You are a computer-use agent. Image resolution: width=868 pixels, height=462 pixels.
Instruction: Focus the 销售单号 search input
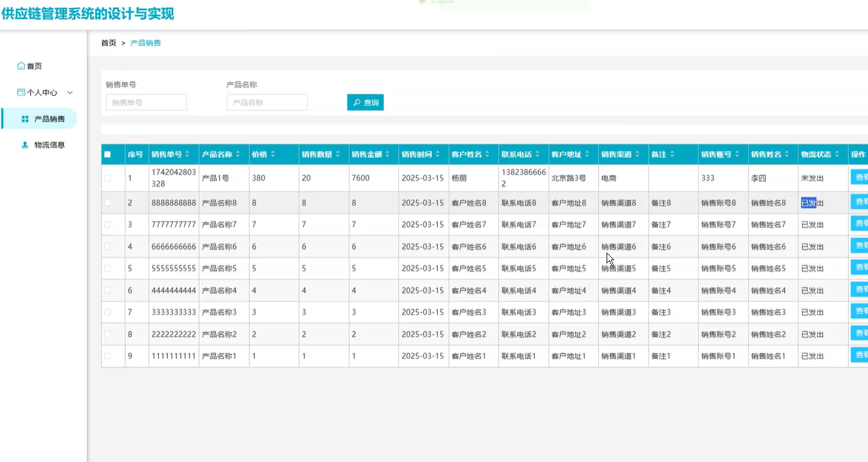[x=146, y=102]
